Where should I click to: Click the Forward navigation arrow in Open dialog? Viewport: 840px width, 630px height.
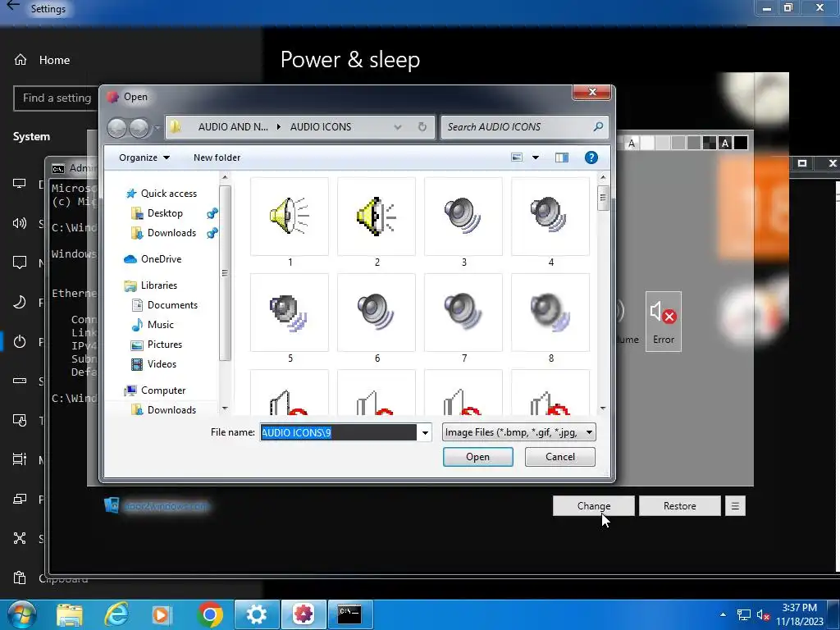click(139, 127)
